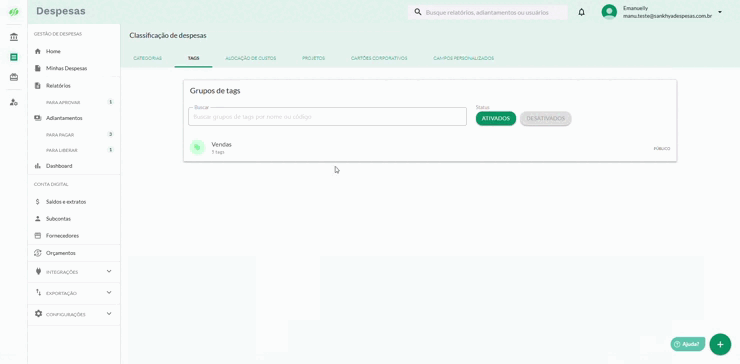Switch to the Alocação de Custos tab
The width and height of the screenshot is (740, 364).
(251, 59)
